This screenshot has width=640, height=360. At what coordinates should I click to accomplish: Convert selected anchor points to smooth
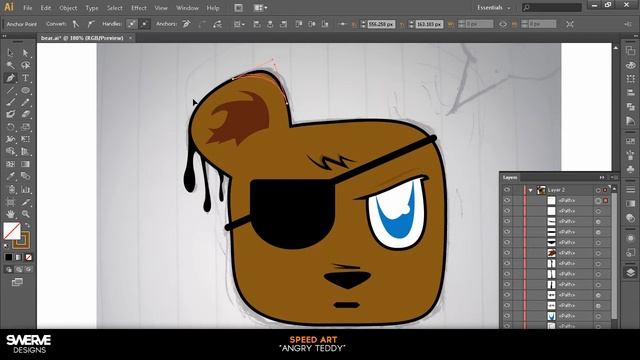90,24
